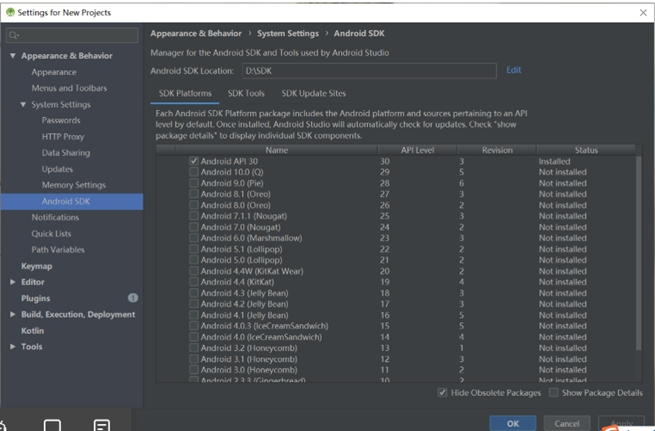Check the Android 3.0 (Honeycomb) checkbox

tap(194, 370)
